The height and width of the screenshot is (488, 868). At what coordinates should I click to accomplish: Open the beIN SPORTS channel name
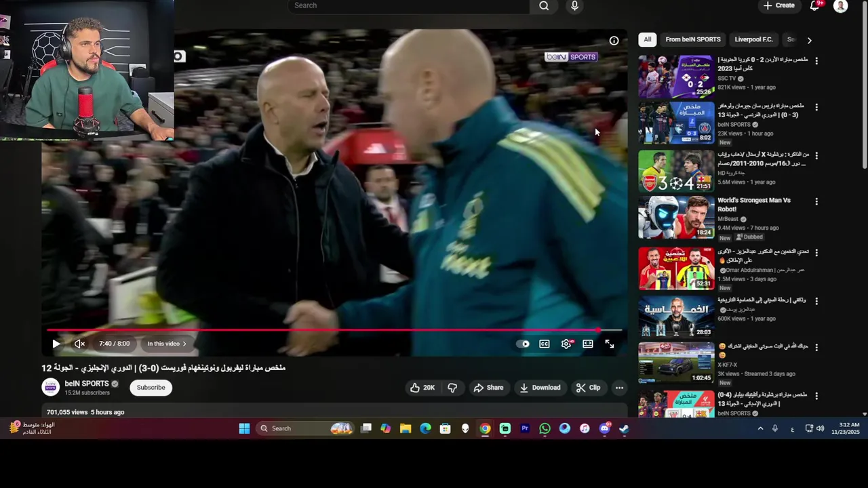point(87,384)
